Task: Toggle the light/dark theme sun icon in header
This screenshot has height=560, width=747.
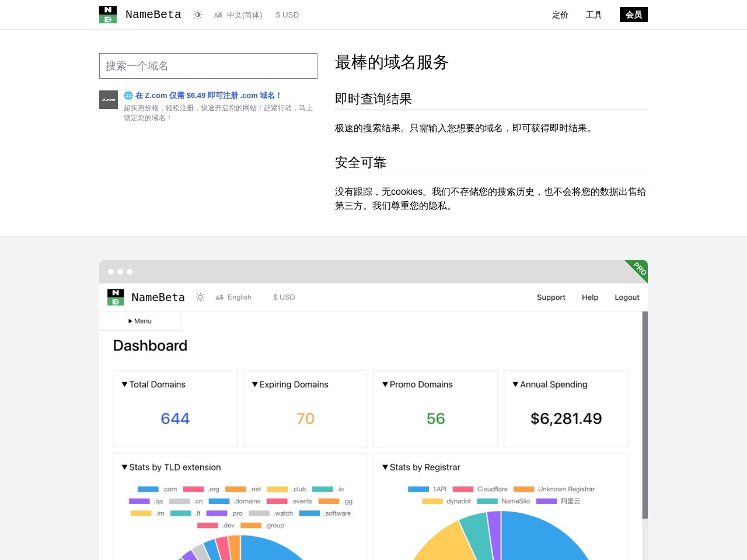Action: pyautogui.click(x=198, y=15)
